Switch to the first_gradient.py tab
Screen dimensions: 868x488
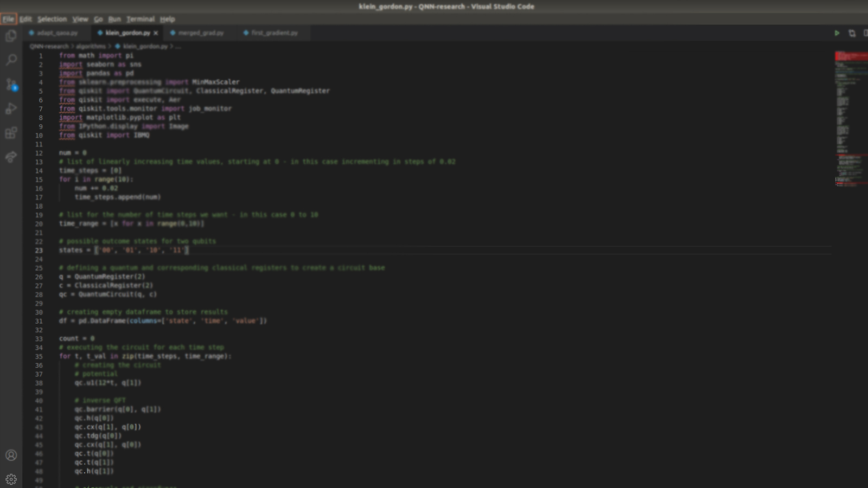coord(274,33)
